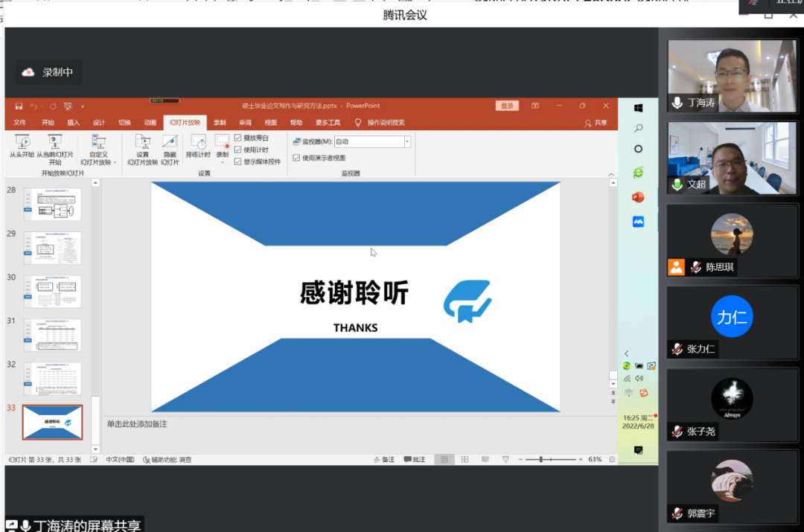Viewport: 804px width, 532px height.
Task: Toggle Play Narrations (播放旁白) checkbox
Action: [x=237, y=138]
